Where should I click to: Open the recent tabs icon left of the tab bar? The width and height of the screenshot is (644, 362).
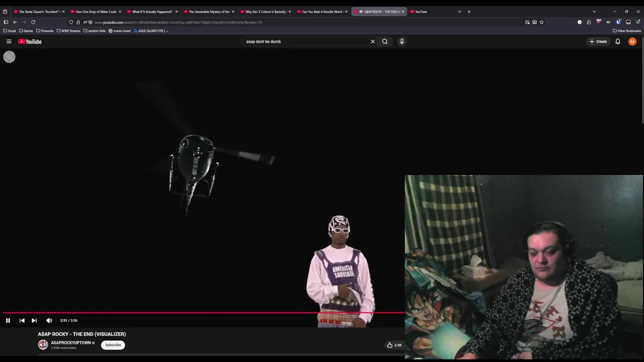point(5,12)
